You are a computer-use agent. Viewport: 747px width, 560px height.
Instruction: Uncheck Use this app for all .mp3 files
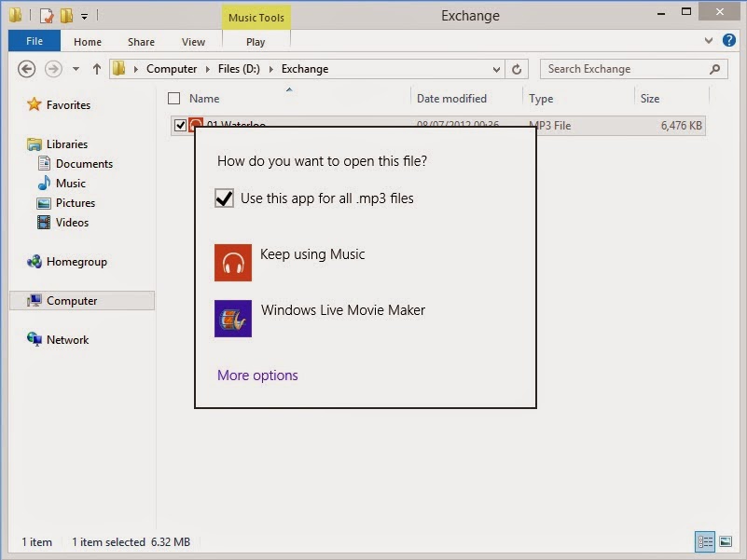tap(224, 198)
